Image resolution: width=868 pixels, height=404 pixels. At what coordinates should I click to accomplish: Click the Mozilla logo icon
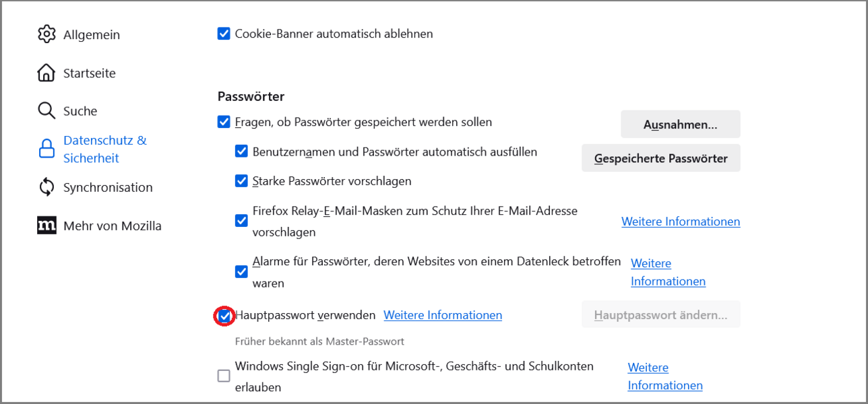pos(46,226)
